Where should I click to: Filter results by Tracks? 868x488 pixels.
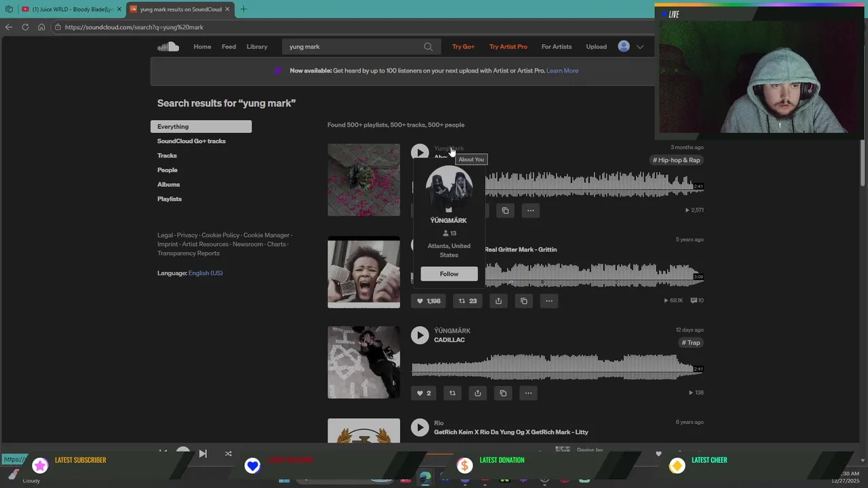point(167,156)
